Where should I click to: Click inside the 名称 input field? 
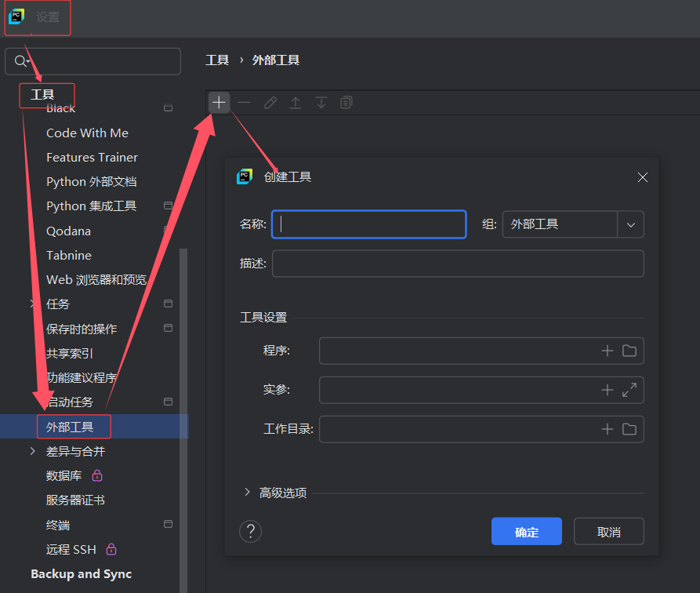pyautogui.click(x=368, y=224)
